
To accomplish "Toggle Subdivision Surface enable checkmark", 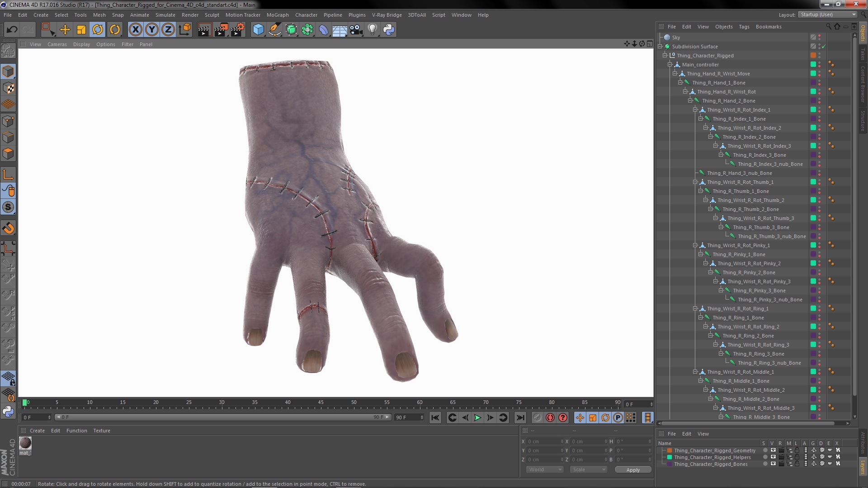I will [824, 47].
